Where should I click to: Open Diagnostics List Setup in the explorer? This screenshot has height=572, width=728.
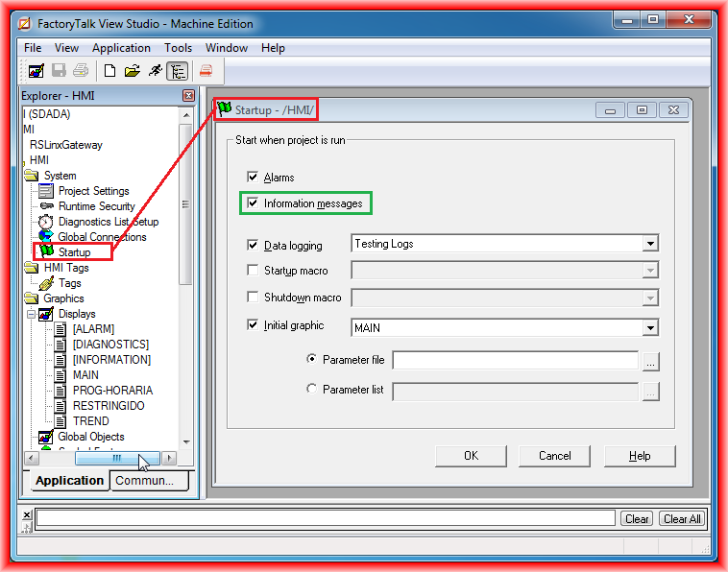click(x=108, y=222)
